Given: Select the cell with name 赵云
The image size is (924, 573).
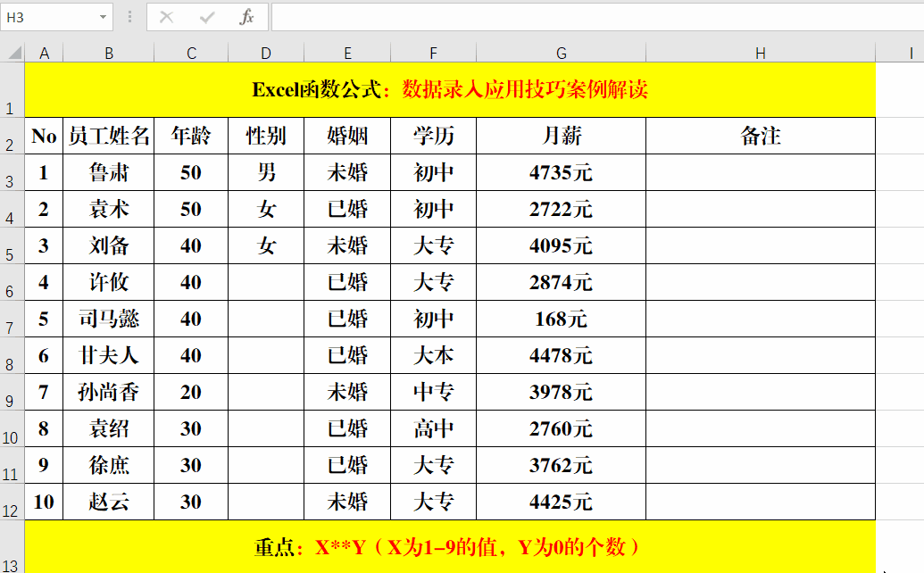Looking at the screenshot, I should point(109,502).
